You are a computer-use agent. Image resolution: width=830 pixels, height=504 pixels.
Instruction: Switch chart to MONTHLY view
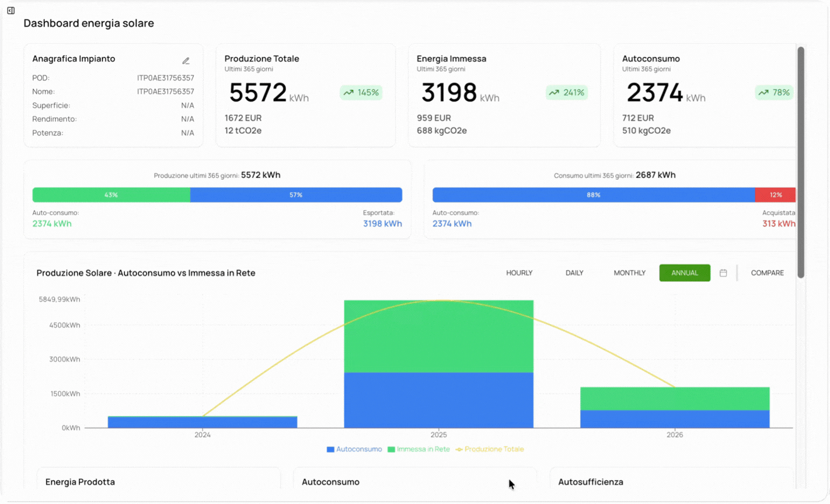click(629, 273)
